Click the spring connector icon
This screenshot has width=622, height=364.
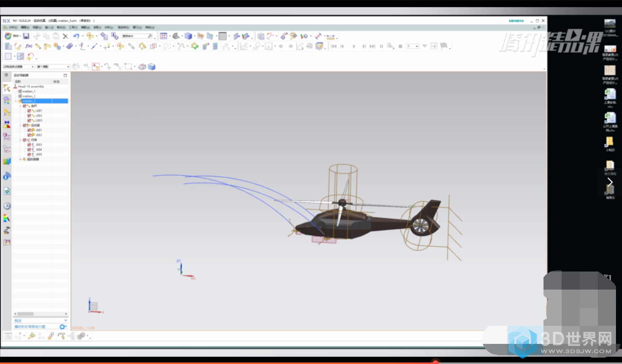pos(69,46)
